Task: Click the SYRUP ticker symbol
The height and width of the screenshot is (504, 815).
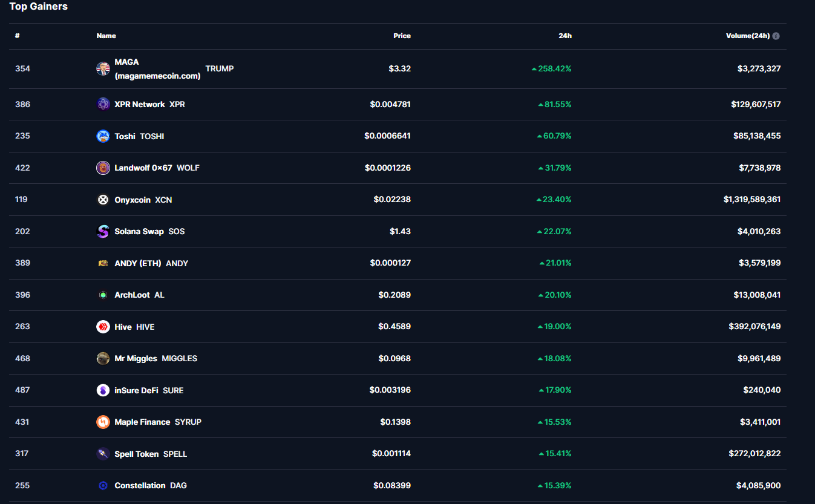Action: [188, 422]
